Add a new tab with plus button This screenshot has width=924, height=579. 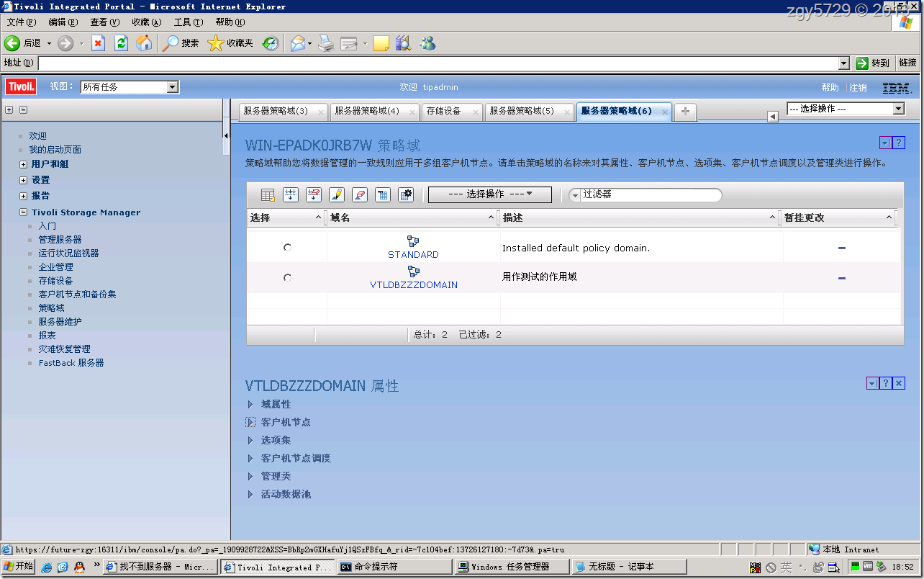tap(685, 111)
